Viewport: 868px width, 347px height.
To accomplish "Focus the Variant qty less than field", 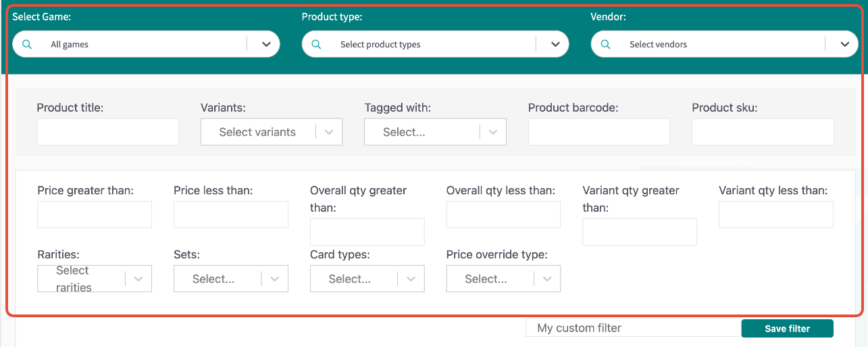I will [x=776, y=214].
